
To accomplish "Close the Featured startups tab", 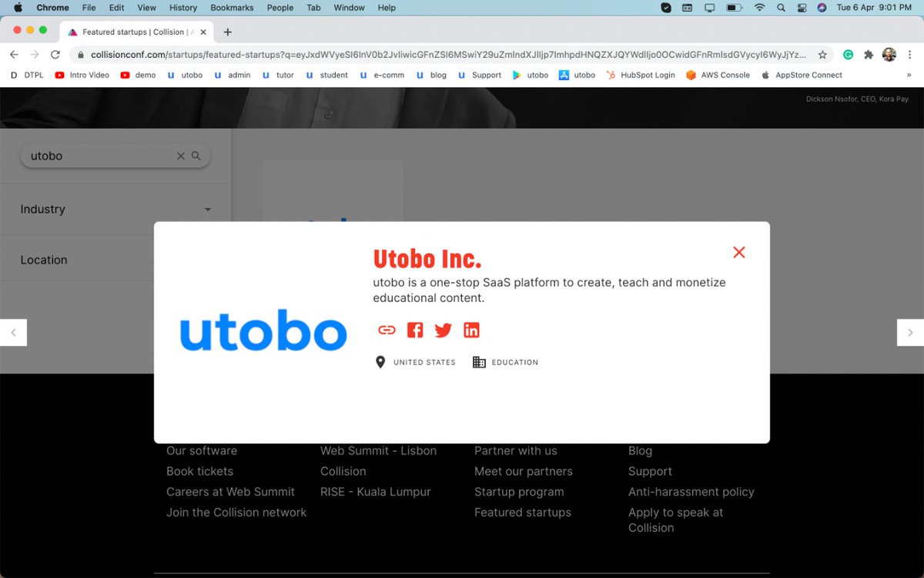I will pyautogui.click(x=203, y=32).
